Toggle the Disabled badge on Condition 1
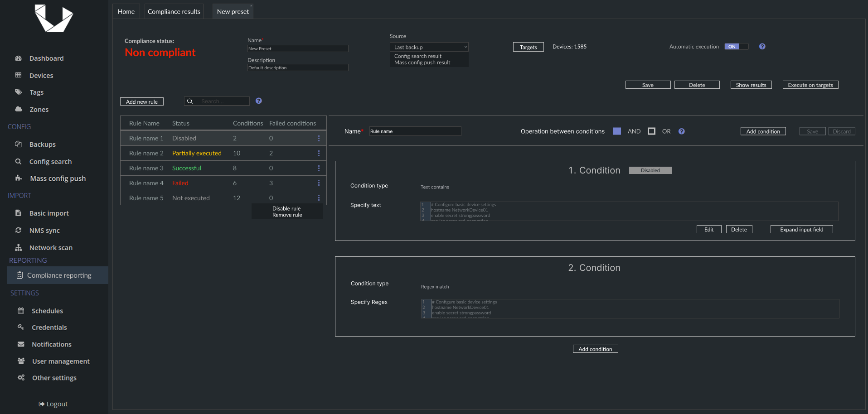The height and width of the screenshot is (414, 868). click(650, 170)
